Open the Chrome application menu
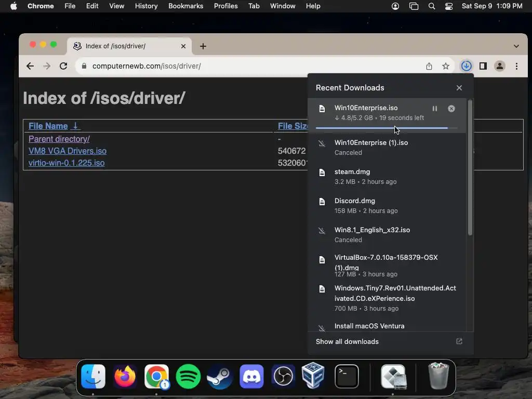This screenshot has height=399, width=532. (41, 6)
